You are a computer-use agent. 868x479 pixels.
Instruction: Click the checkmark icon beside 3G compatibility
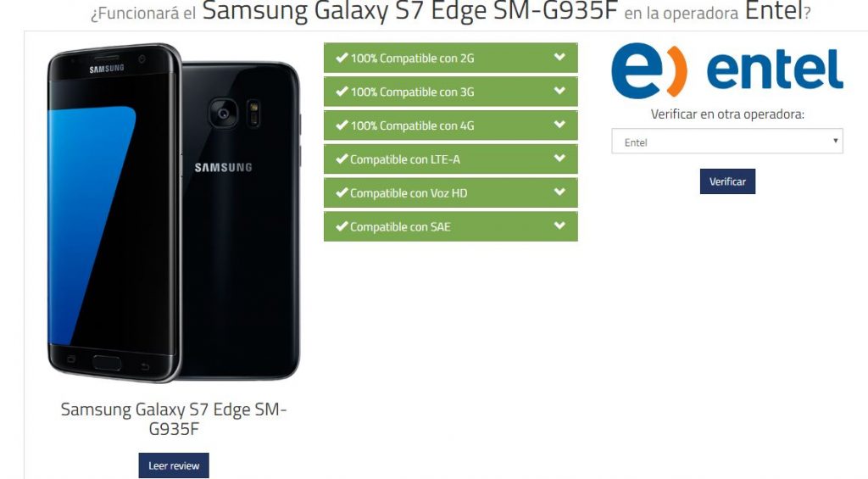coord(342,92)
